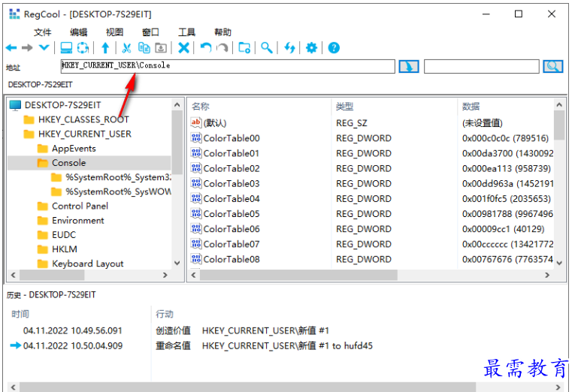The height and width of the screenshot is (392, 575).
Task: Select HKEY_CLASSES_ROOT in the tree
Action: 83,119
